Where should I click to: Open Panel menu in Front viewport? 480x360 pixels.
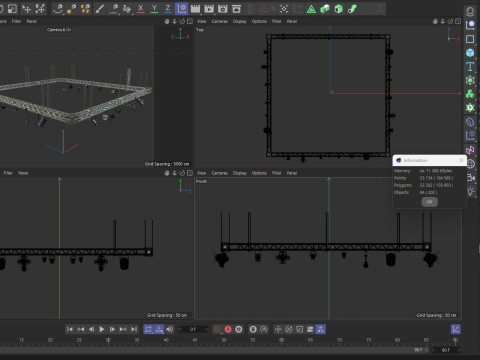tap(292, 173)
